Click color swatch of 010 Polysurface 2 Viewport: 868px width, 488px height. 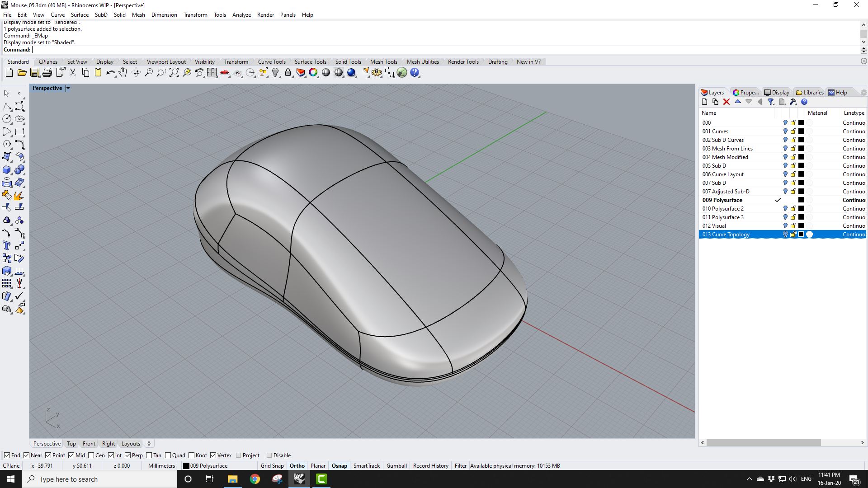801,209
